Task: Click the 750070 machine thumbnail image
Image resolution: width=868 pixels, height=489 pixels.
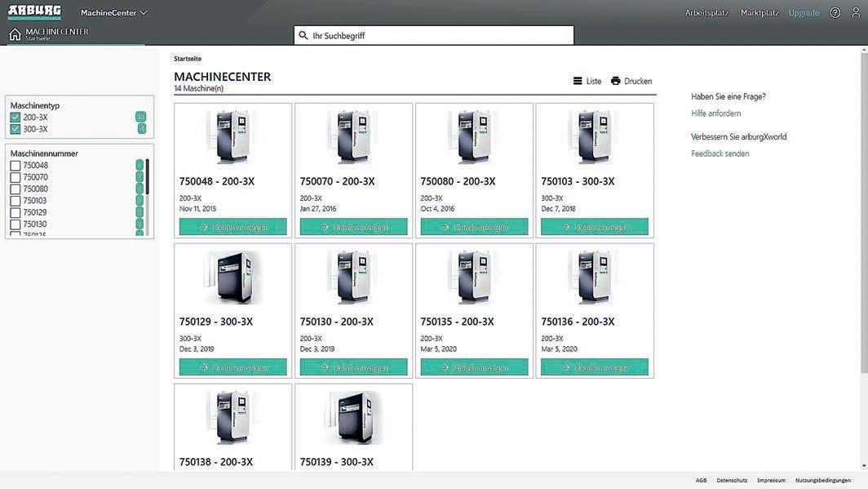Action: (x=353, y=137)
